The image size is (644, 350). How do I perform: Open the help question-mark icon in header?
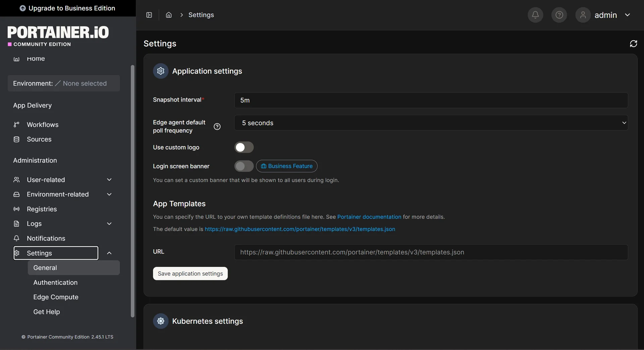pos(559,15)
